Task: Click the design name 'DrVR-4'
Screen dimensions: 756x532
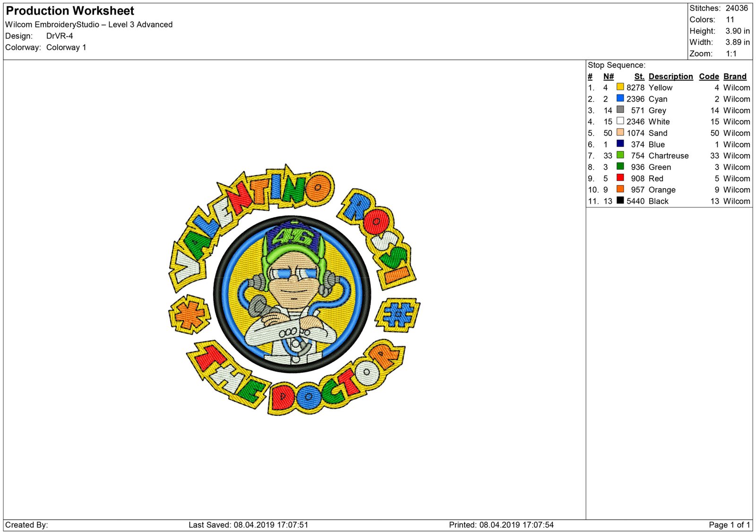Action: 60,36
